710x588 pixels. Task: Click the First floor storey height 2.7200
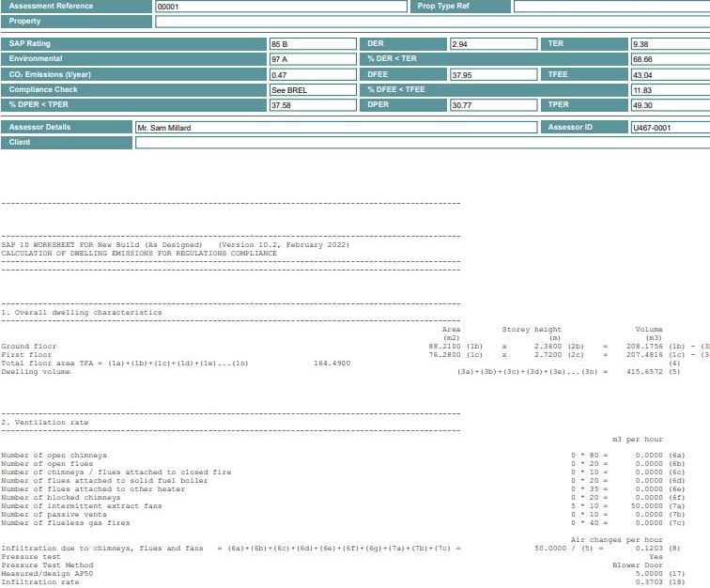(x=548, y=355)
